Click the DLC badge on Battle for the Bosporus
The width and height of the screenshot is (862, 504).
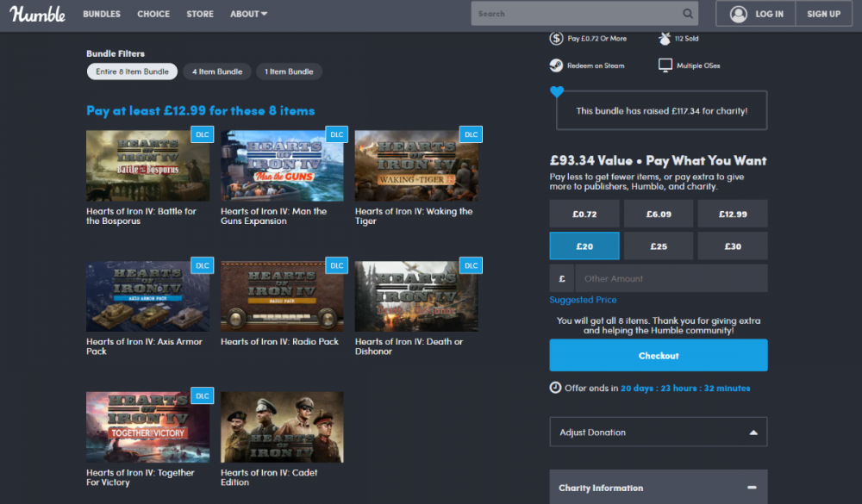point(203,134)
